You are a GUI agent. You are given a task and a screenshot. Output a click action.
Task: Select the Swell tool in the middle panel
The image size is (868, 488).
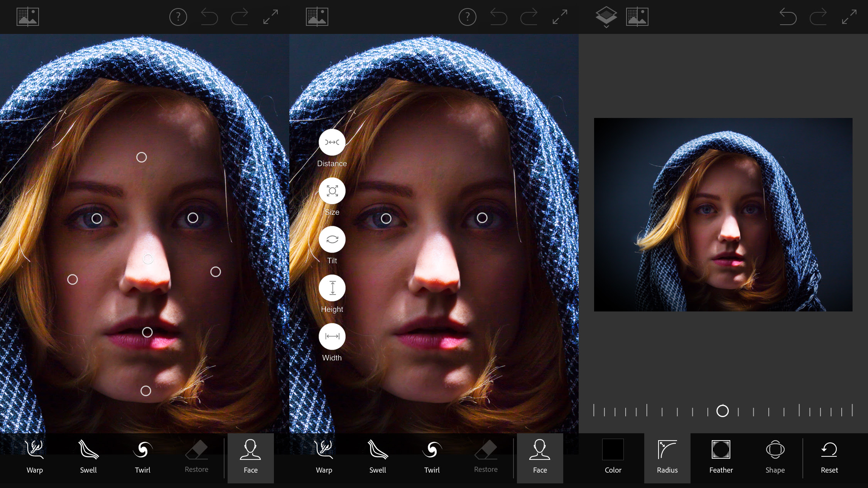pos(378,458)
